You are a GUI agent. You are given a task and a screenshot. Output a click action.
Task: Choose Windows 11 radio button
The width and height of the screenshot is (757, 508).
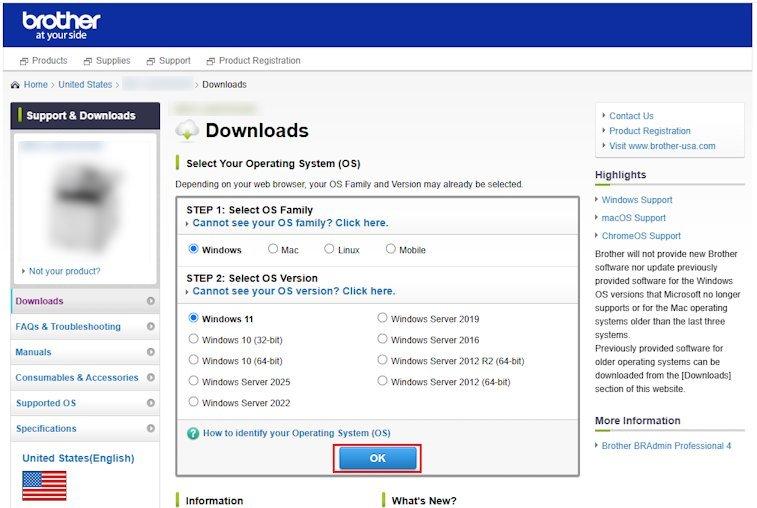coord(193,318)
